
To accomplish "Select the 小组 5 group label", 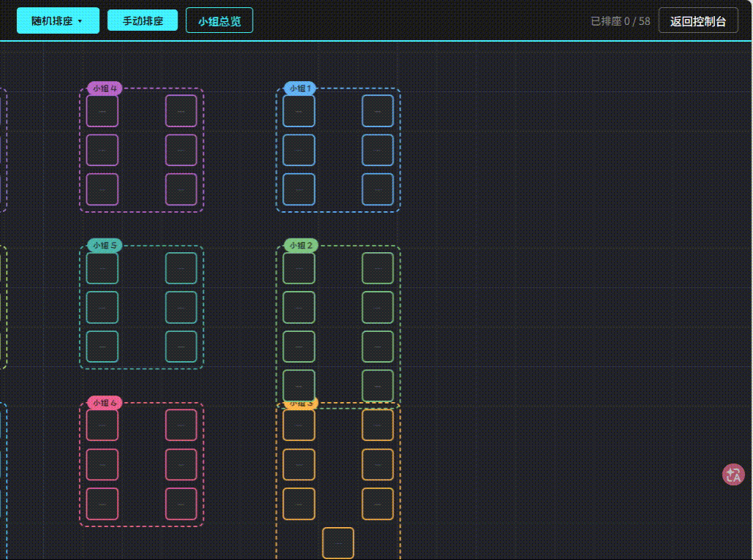I will (x=105, y=246).
